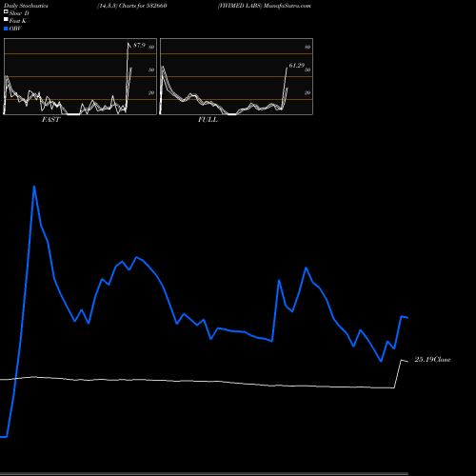476x476 pixels.
Task: Click the 80 axis label in FULL chart
Action: pos(307,47)
